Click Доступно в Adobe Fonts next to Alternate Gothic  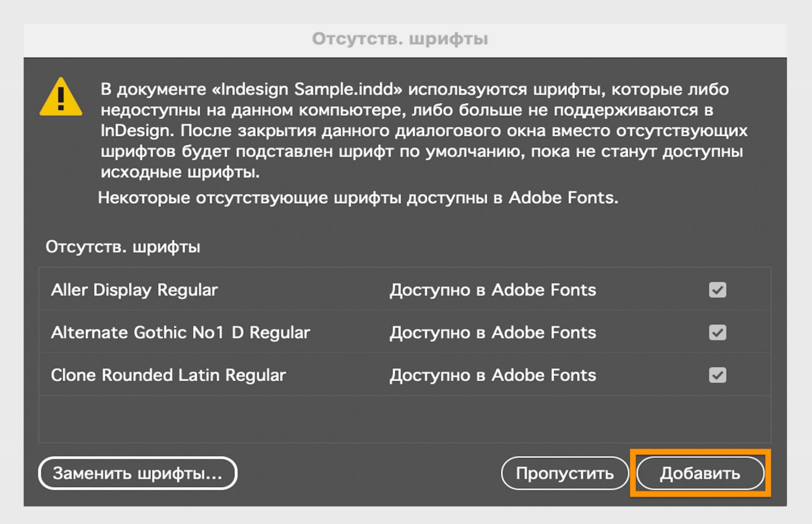tap(493, 333)
